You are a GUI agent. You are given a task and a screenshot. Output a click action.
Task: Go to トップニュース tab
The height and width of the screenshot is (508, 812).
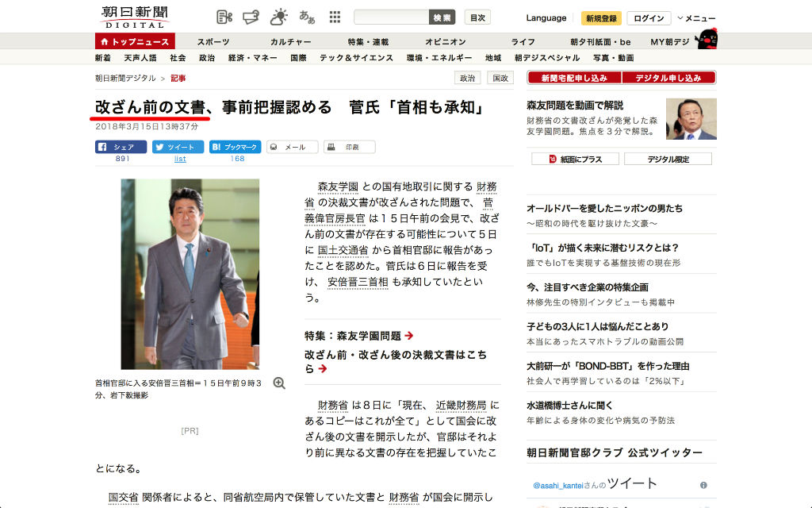(x=135, y=41)
